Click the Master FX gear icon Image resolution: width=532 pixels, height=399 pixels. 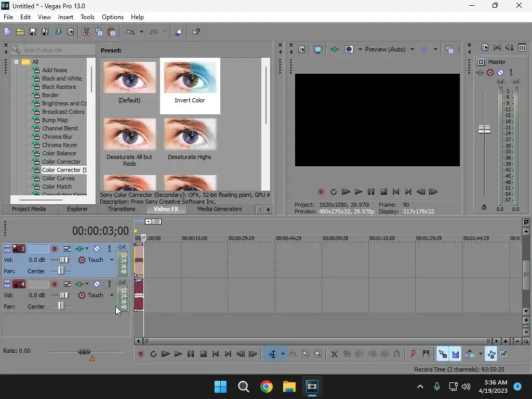pyautogui.click(x=490, y=72)
